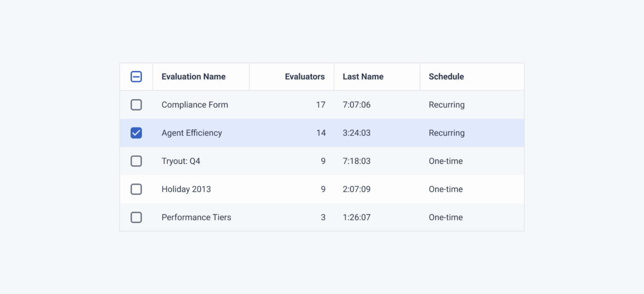Click evaluator count 9 in Holiday 2013 row
Viewport: 644px width, 294px height.
pyautogui.click(x=323, y=189)
